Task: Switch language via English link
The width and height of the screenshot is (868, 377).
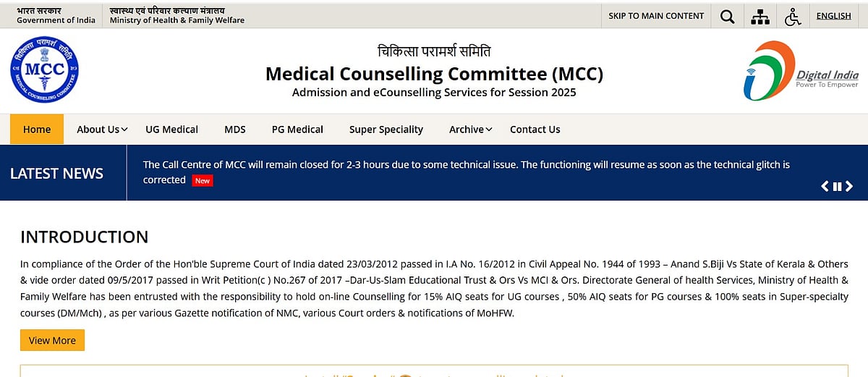Action: (833, 16)
